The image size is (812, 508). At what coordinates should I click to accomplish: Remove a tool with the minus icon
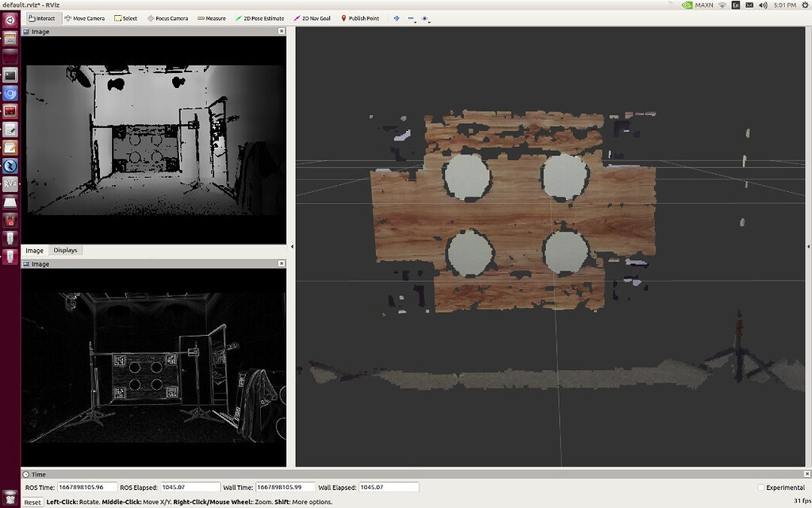[410, 17]
